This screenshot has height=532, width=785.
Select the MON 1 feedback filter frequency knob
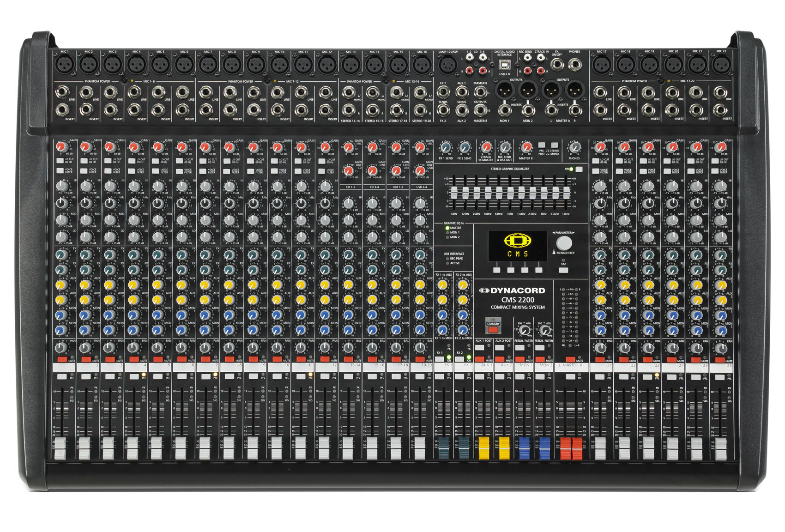click(524, 331)
